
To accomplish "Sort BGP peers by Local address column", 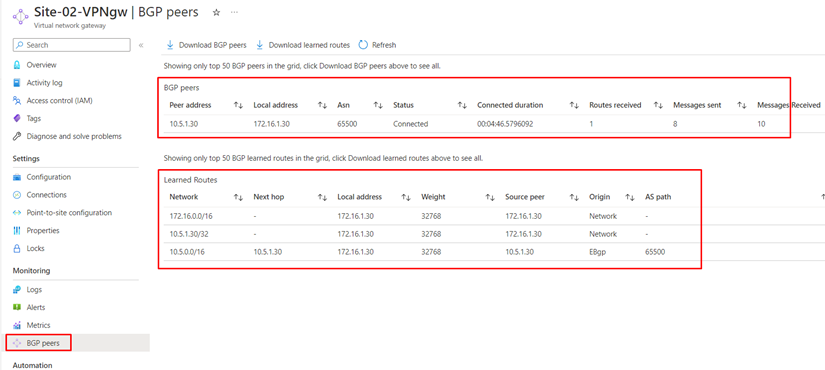I will (x=323, y=105).
